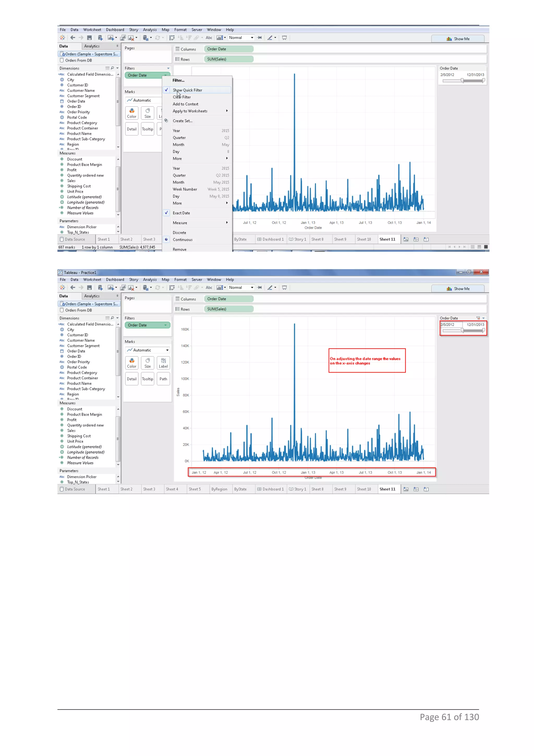Screen dimensions: 534x756
Task: Switch to the Sheet 5 tab
Action: click(x=195, y=489)
